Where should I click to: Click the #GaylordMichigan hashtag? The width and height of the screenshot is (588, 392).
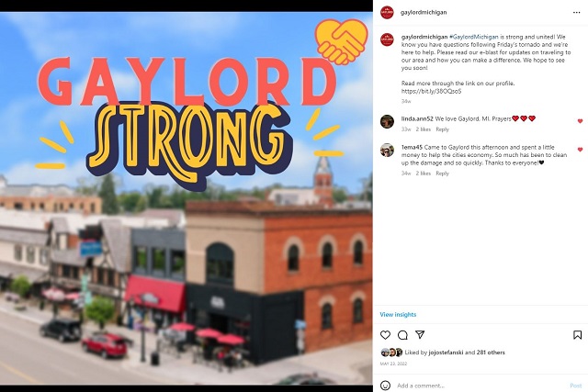click(474, 37)
